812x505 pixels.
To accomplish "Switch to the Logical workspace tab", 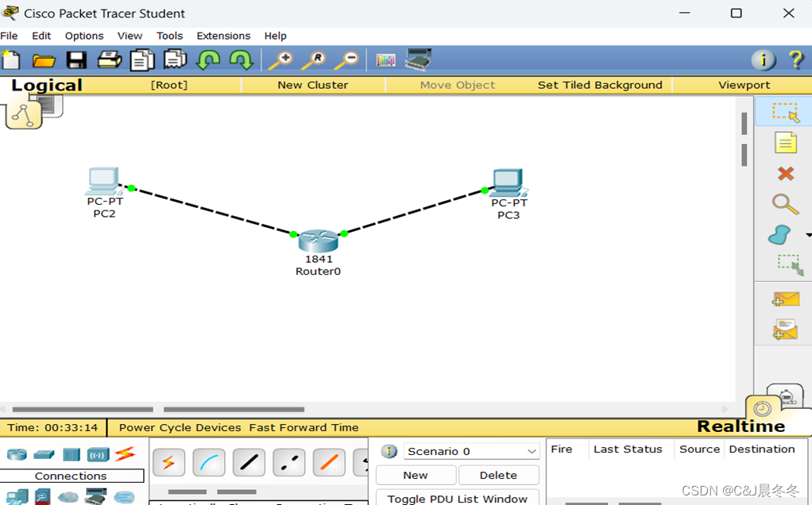I will pos(47,85).
